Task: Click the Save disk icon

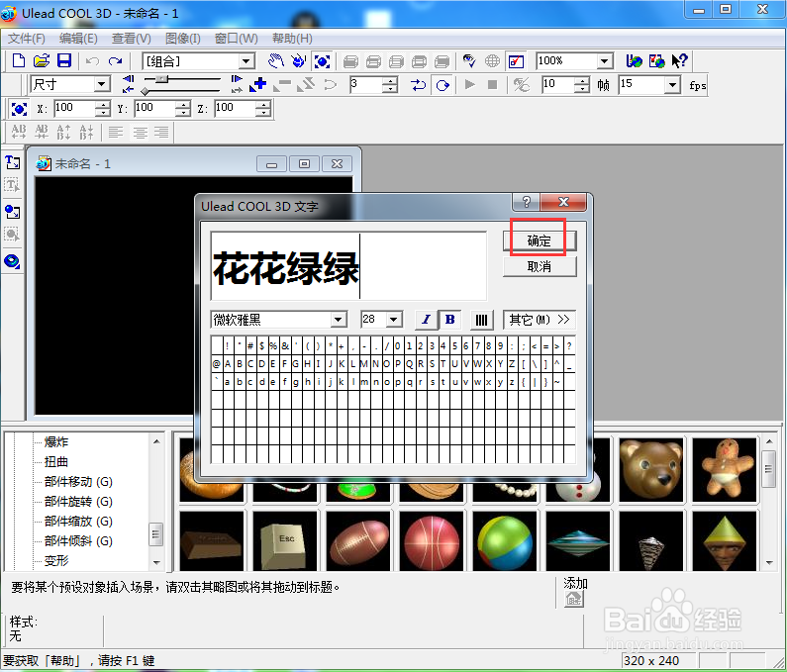Action: [63, 61]
